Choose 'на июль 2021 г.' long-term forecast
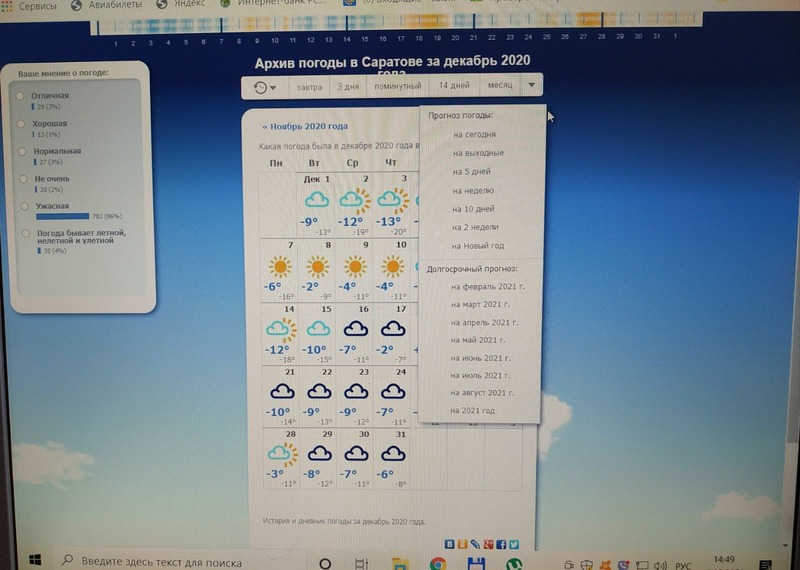This screenshot has height=570, width=800. coord(480,376)
